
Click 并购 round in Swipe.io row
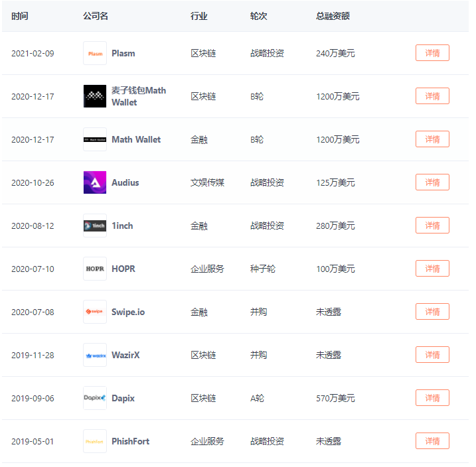tap(258, 312)
